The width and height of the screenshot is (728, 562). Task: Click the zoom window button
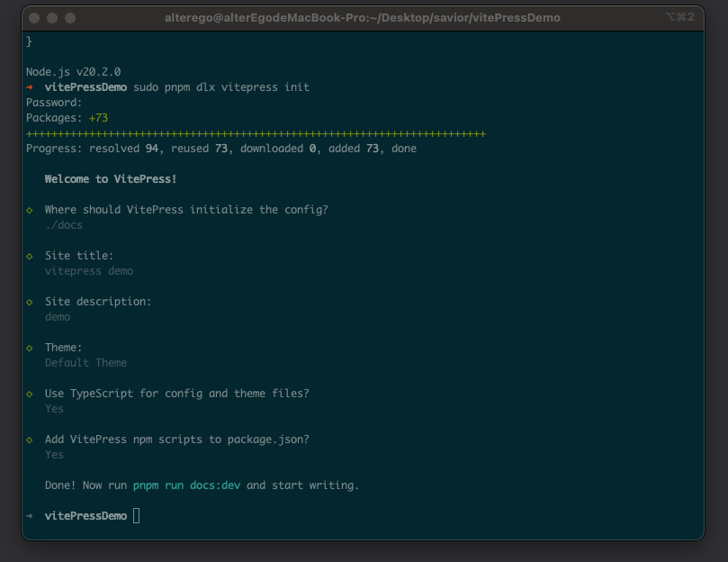pyautogui.click(x=70, y=18)
